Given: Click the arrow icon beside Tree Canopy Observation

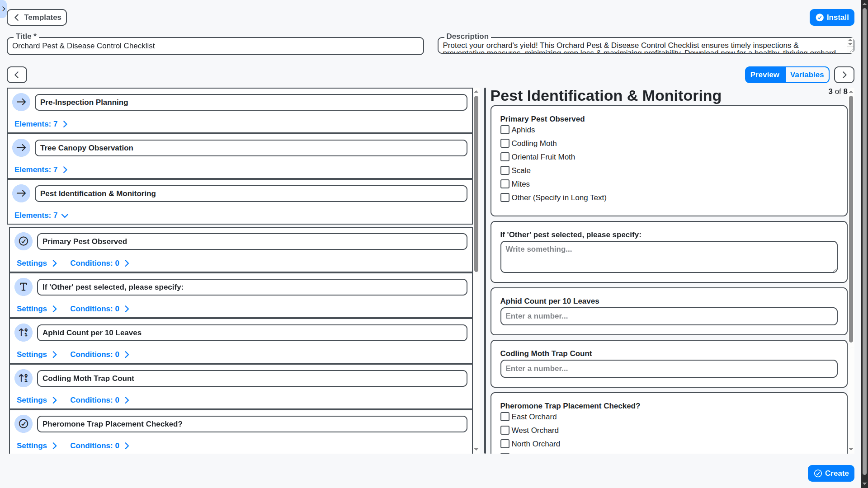Looking at the screenshot, I should 21,148.
